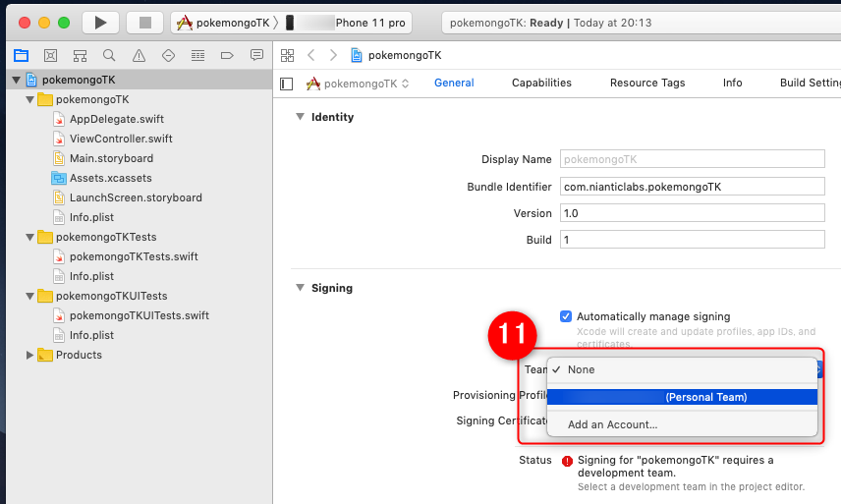Stop the running build
Screen dimensions: 841x504
(144, 23)
